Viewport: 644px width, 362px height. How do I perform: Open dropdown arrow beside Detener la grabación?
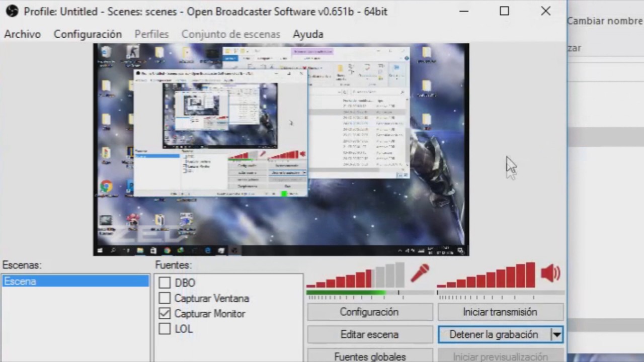click(556, 334)
